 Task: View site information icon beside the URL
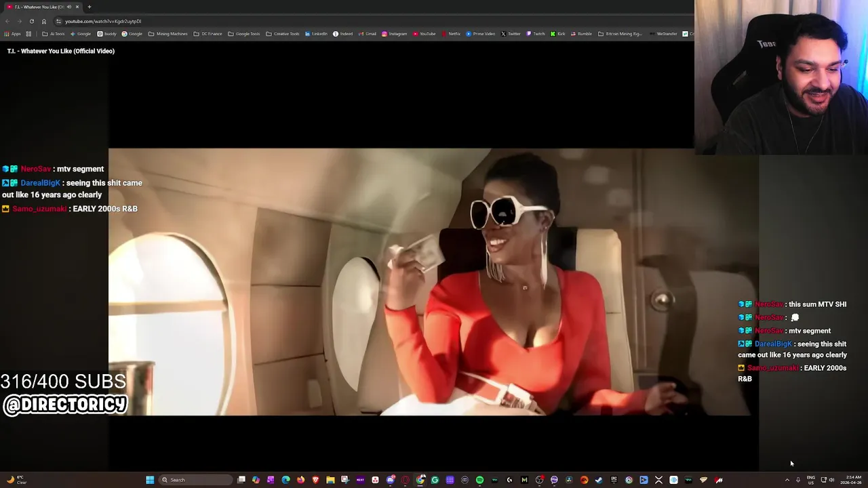pyautogui.click(x=58, y=21)
